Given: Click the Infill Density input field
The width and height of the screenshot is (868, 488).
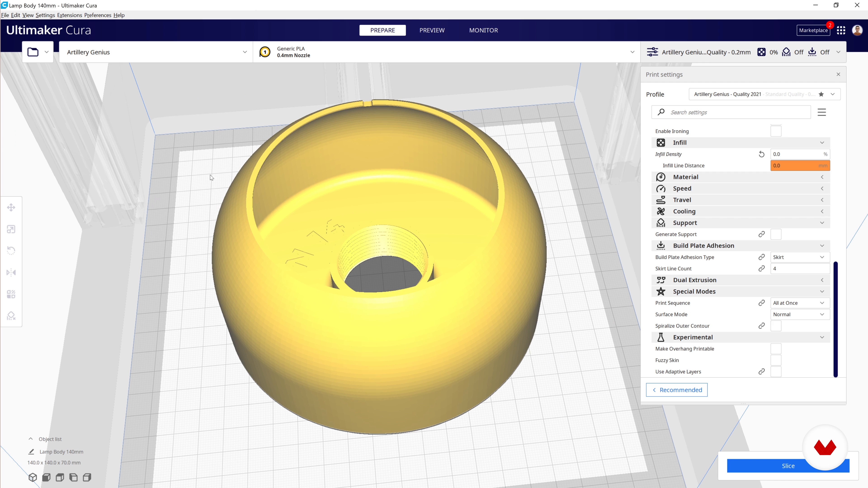Looking at the screenshot, I should [800, 154].
